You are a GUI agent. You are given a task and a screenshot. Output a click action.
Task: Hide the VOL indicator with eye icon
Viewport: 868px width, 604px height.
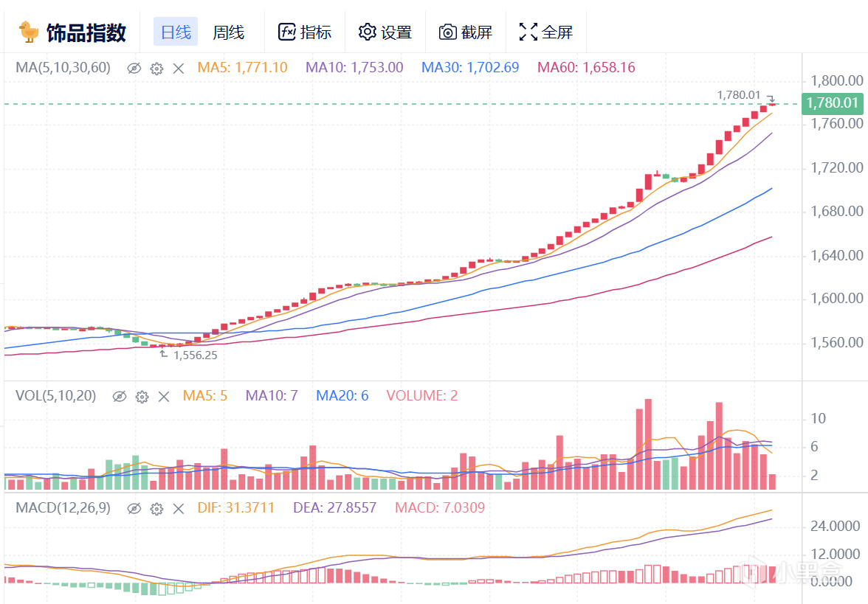point(120,396)
